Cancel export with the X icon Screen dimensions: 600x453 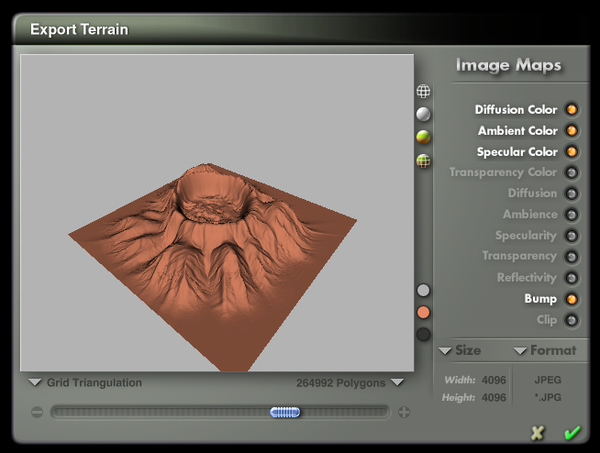(x=538, y=433)
